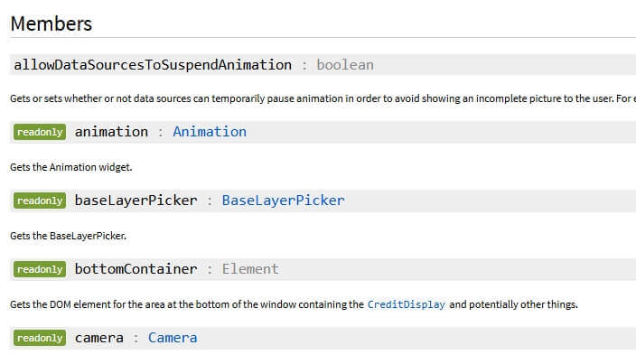This screenshot has width=636, height=364.
Task: Click the 'Gets the Animation widget' description
Action: tap(71, 167)
